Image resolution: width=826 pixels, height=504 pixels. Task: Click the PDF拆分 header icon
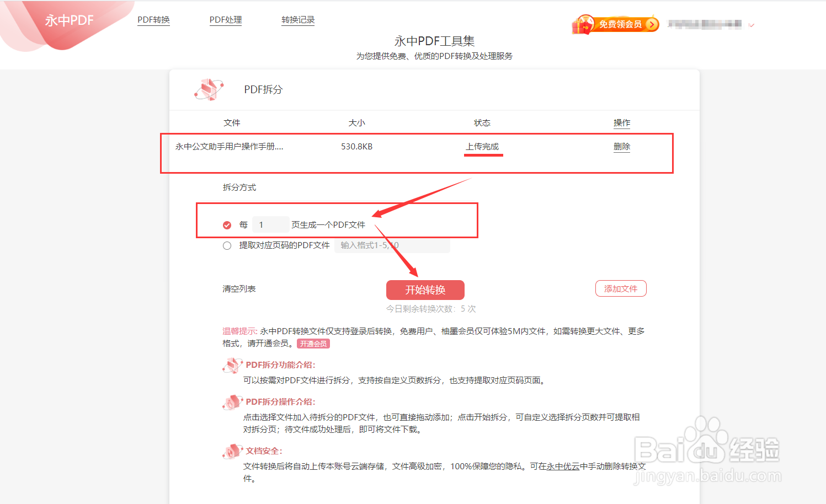click(209, 89)
